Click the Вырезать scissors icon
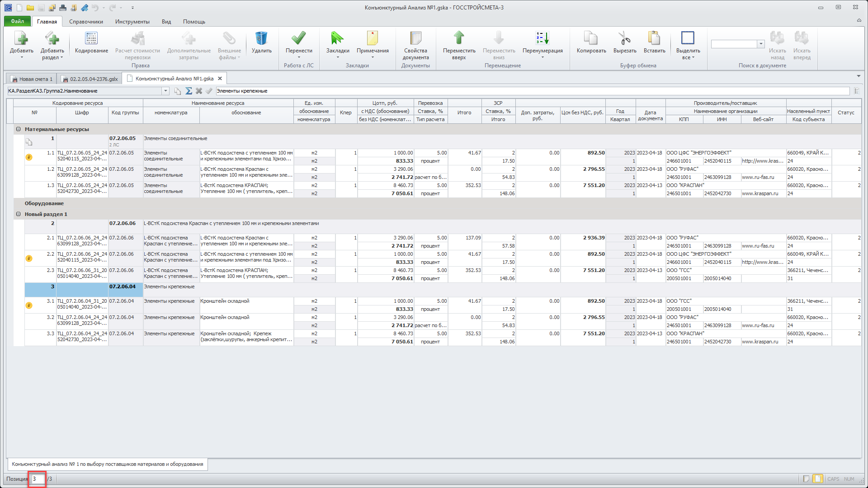The width and height of the screenshot is (868, 488). click(625, 38)
